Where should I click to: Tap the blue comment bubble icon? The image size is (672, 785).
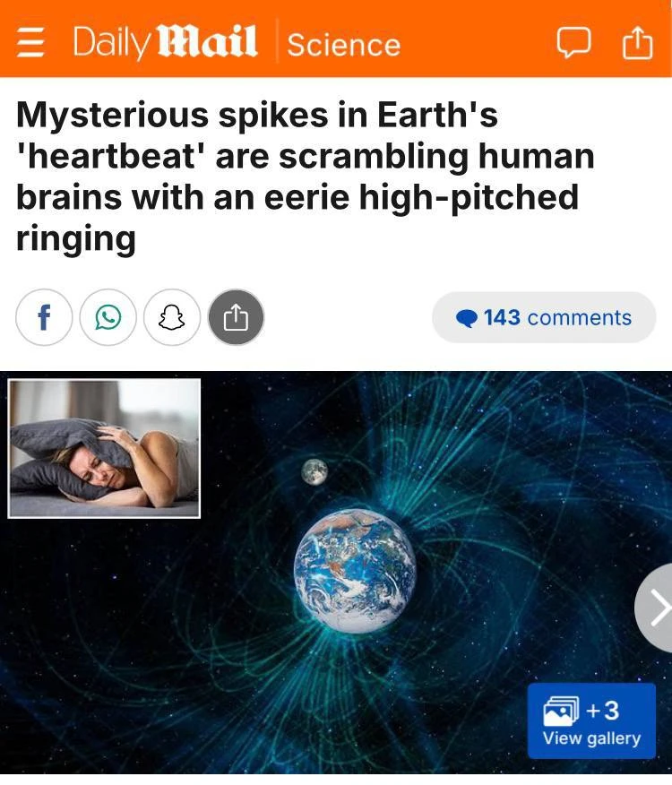pyautogui.click(x=467, y=318)
